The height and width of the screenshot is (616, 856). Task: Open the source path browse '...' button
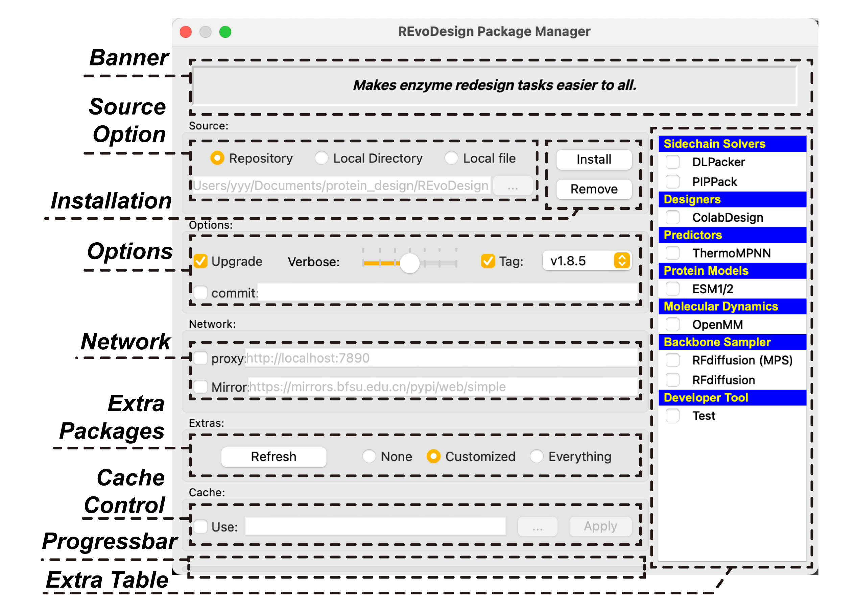click(513, 186)
